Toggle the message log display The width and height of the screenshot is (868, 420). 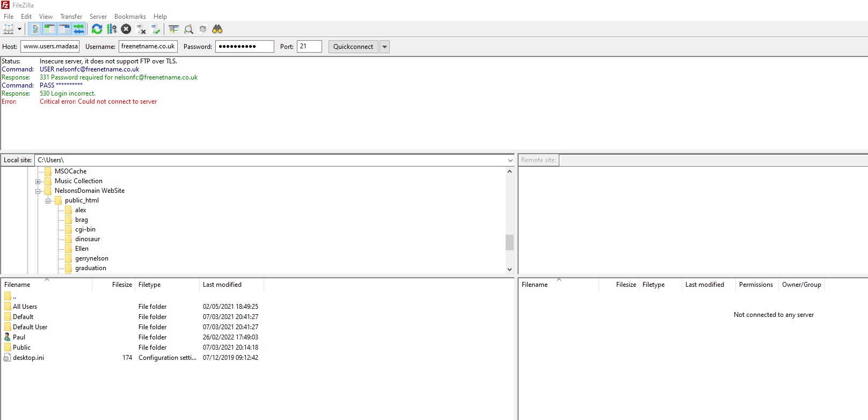click(x=35, y=29)
